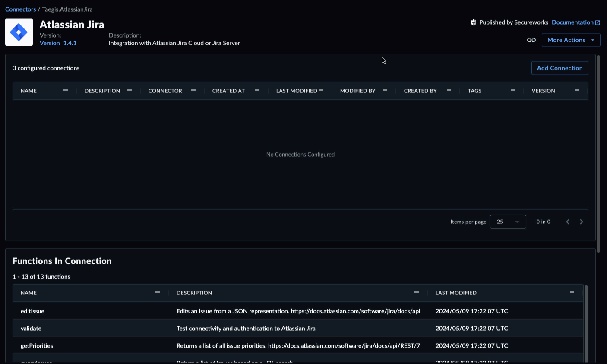This screenshot has height=364, width=607.
Task: Open CREATED BY column menu icon
Action: 449,91
